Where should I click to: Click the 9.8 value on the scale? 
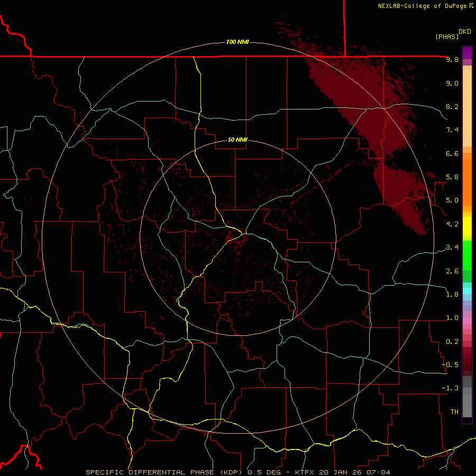[x=452, y=59]
